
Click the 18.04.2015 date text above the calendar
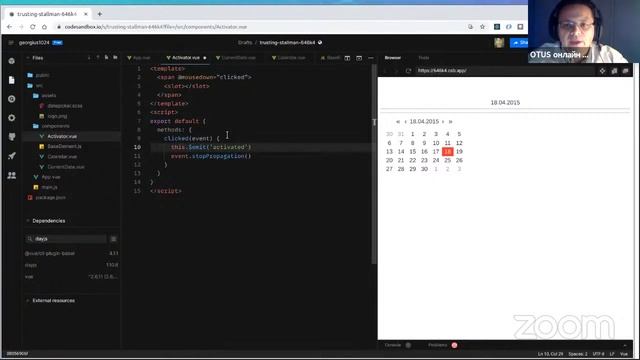coord(505,103)
